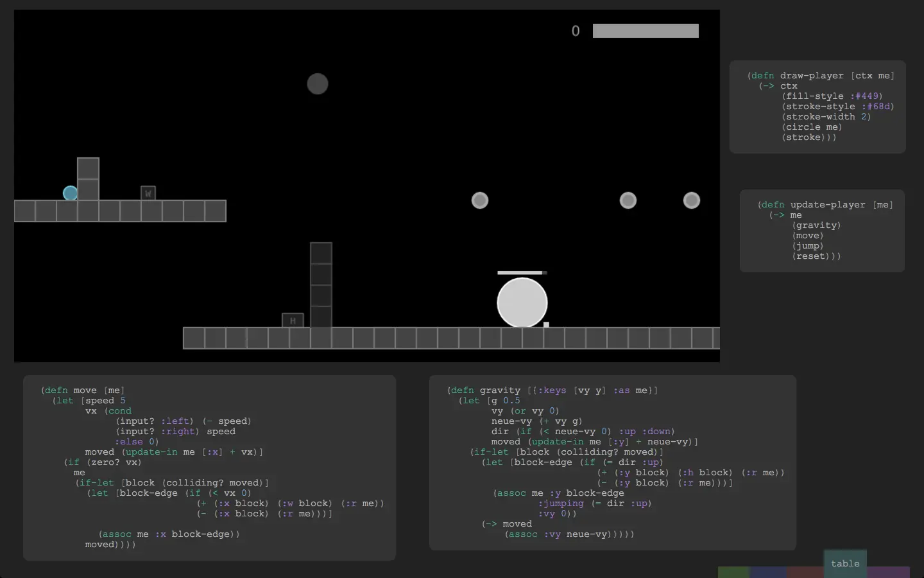Click the small health bar above the white ball
This screenshot has width=924, height=578.
pyautogui.click(x=522, y=273)
